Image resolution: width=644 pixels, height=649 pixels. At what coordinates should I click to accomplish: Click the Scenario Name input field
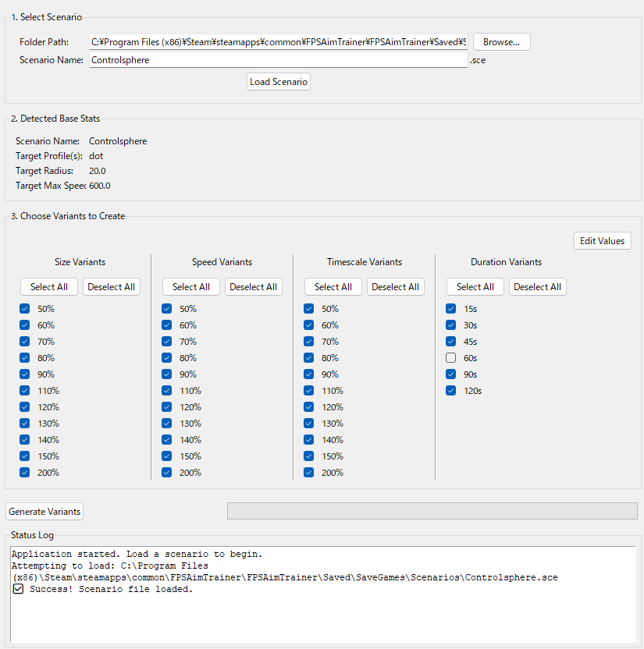(x=278, y=61)
